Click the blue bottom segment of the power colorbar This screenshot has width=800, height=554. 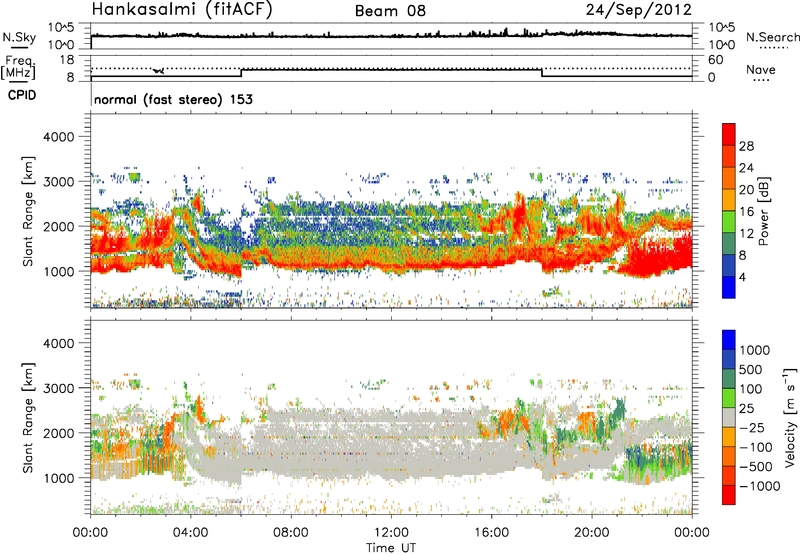pyautogui.click(x=729, y=287)
